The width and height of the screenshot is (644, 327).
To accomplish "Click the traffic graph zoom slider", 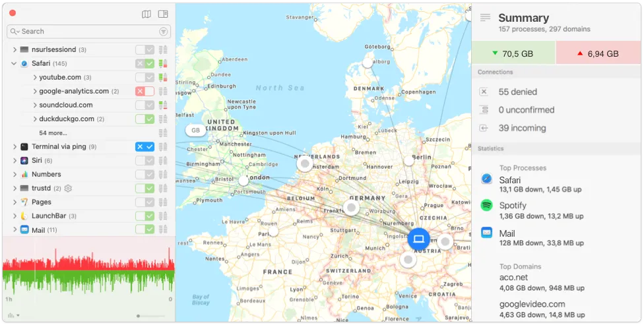I will click(x=151, y=316).
